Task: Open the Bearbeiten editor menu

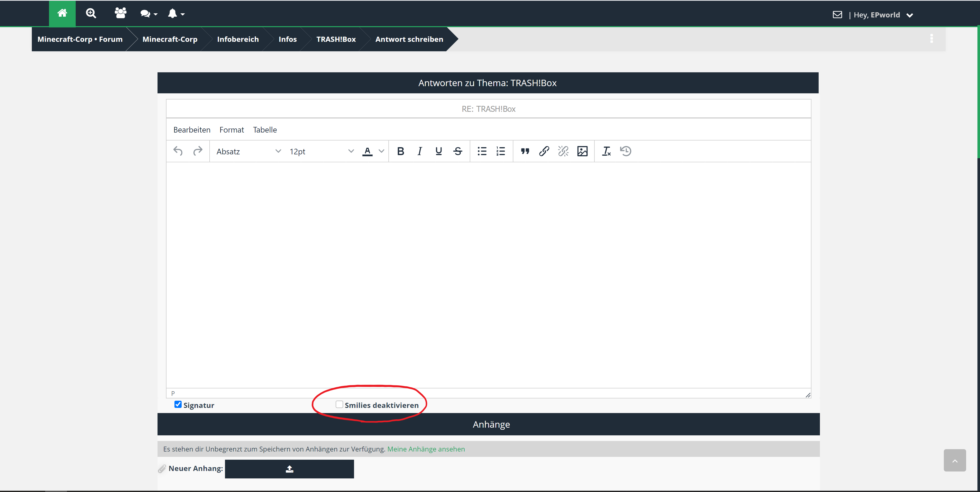Action: click(x=192, y=130)
